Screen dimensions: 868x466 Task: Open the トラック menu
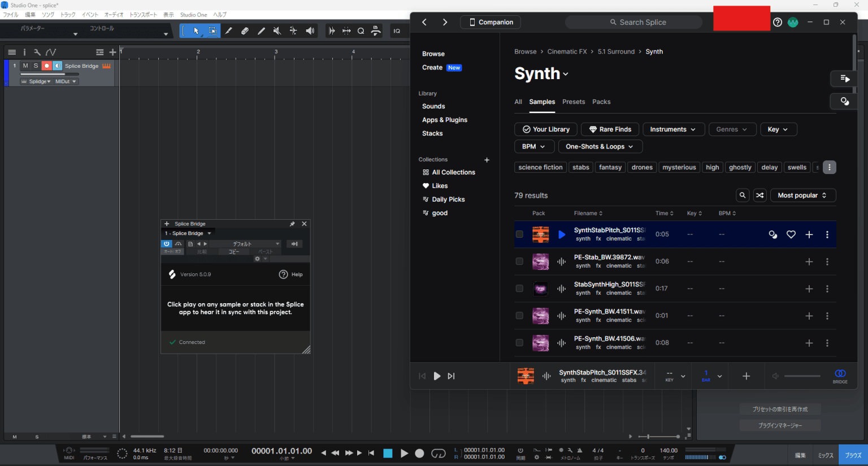click(x=67, y=15)
